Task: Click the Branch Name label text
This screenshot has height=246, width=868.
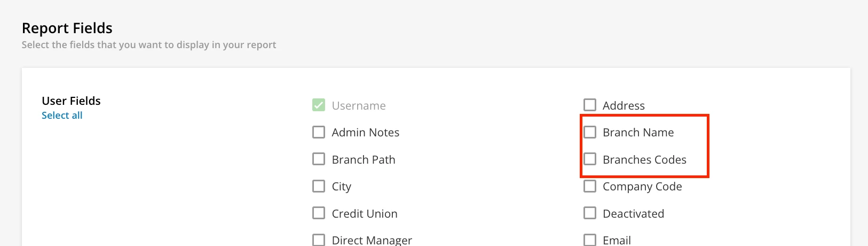Action: point(638,133)
